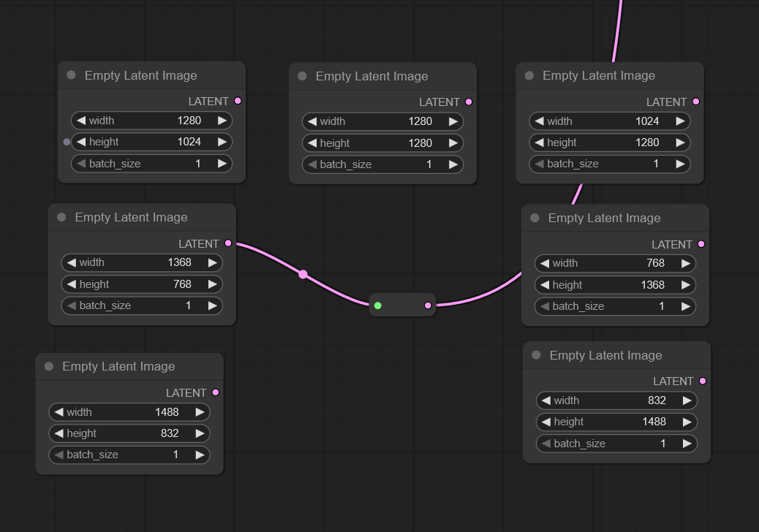
Task: Decrease the height 1024 value with the left arrow
Action: pyautogui.click(x=81, y=142)
